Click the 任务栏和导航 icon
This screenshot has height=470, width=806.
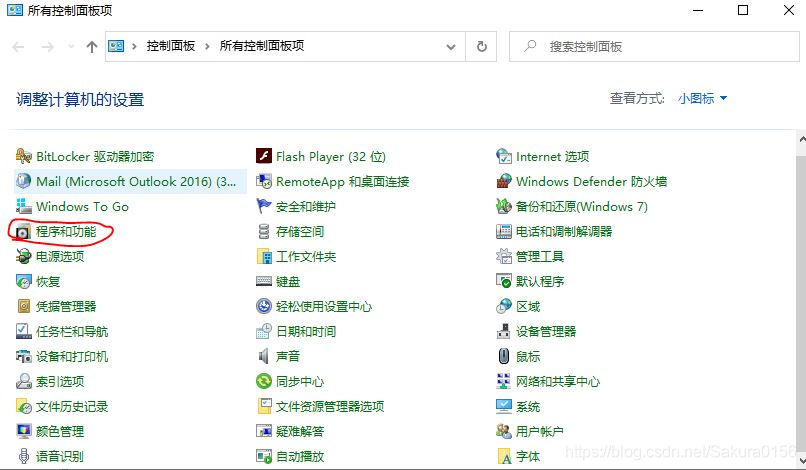pos(24,331)
